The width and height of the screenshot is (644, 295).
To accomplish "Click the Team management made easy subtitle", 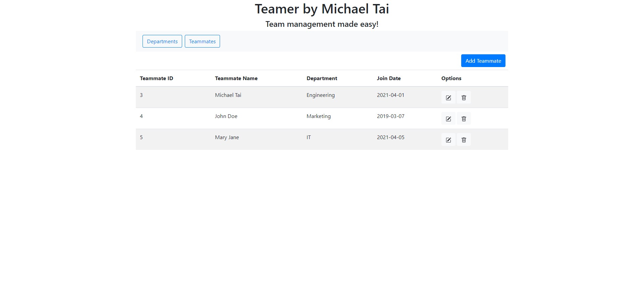I will [x=322, y=24].
